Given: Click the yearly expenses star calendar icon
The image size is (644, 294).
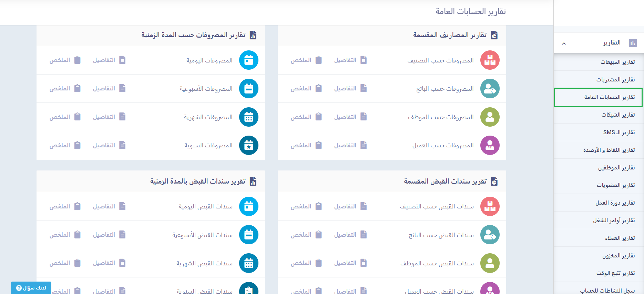Looking at the screenshot, I should [x=248, y=145].
